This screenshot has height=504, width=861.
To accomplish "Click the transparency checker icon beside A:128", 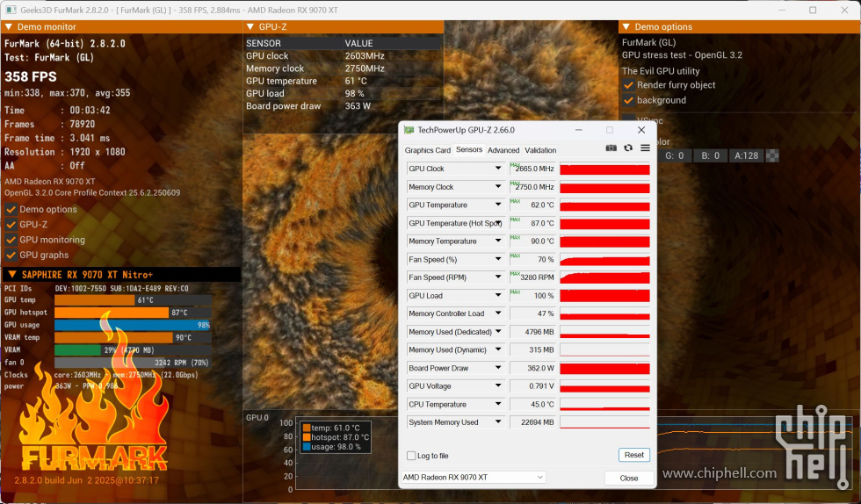I will click(x=772, y=156).
